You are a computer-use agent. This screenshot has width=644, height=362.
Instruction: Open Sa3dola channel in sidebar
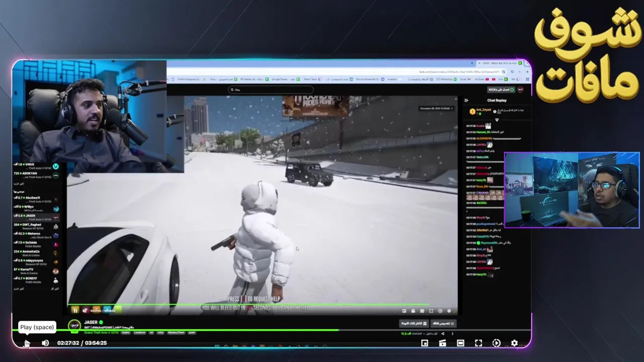pos(35,244)
